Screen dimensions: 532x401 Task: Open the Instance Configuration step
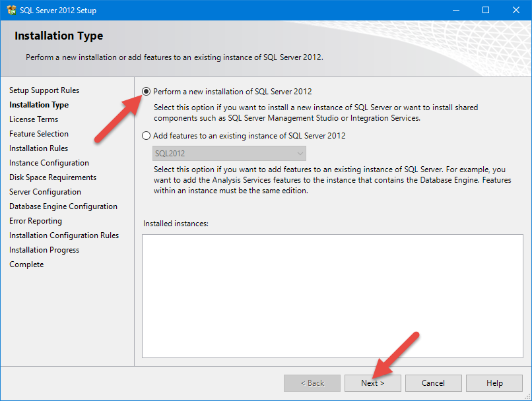coord(49,163)
